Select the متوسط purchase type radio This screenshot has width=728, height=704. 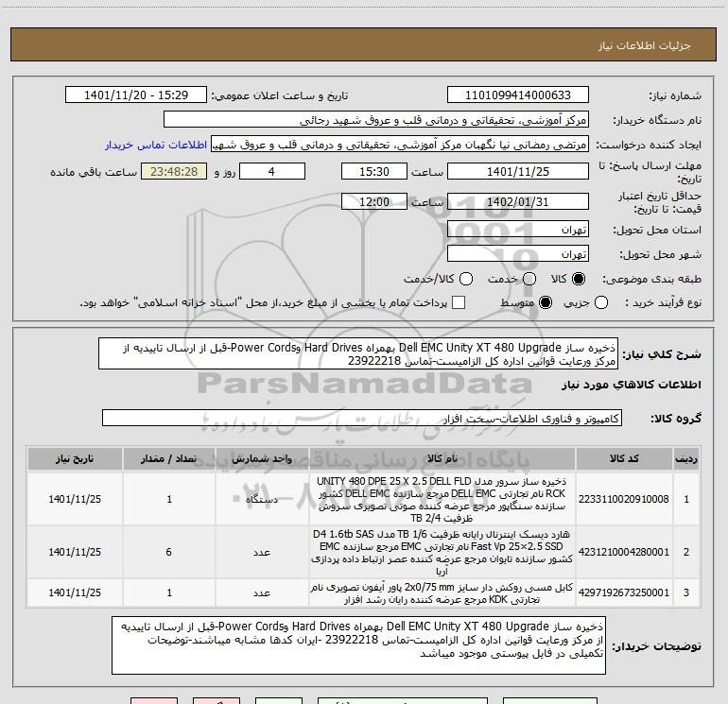click(546, 303)
